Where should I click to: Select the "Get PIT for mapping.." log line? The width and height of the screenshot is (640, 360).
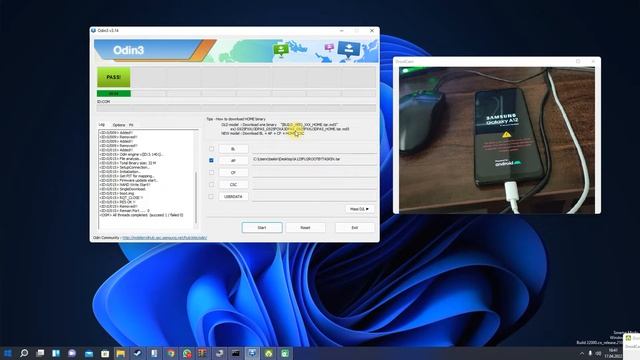point(127,176)
